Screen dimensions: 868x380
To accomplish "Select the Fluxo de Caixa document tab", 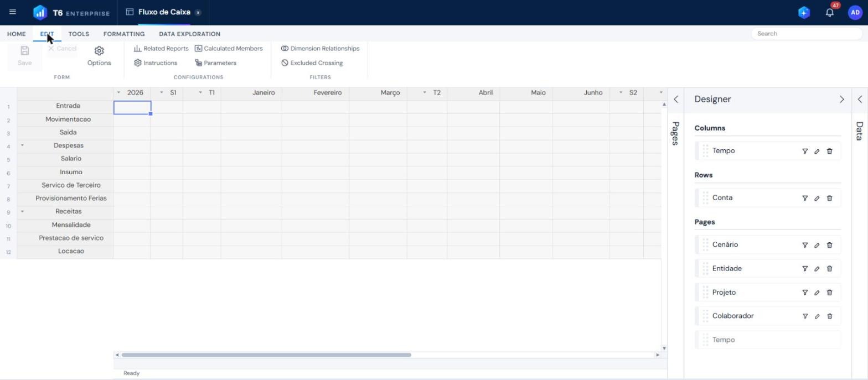I will coord(164,12).
